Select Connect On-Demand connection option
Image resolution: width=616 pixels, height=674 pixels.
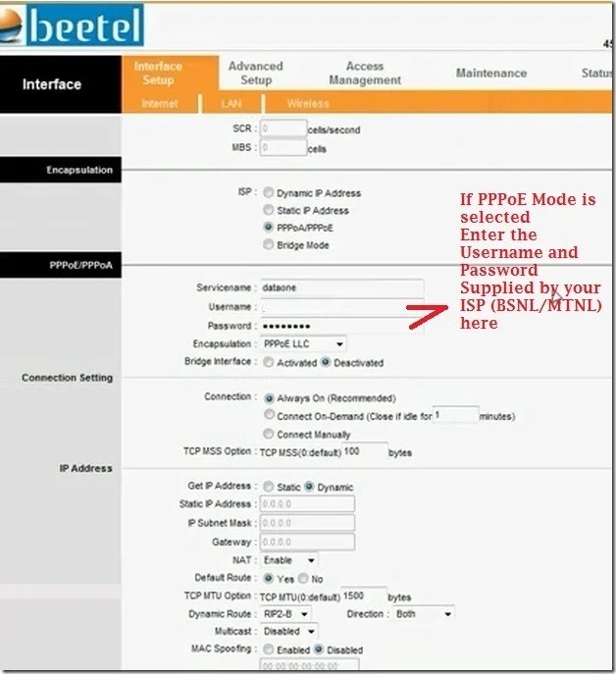click(269, 415)
